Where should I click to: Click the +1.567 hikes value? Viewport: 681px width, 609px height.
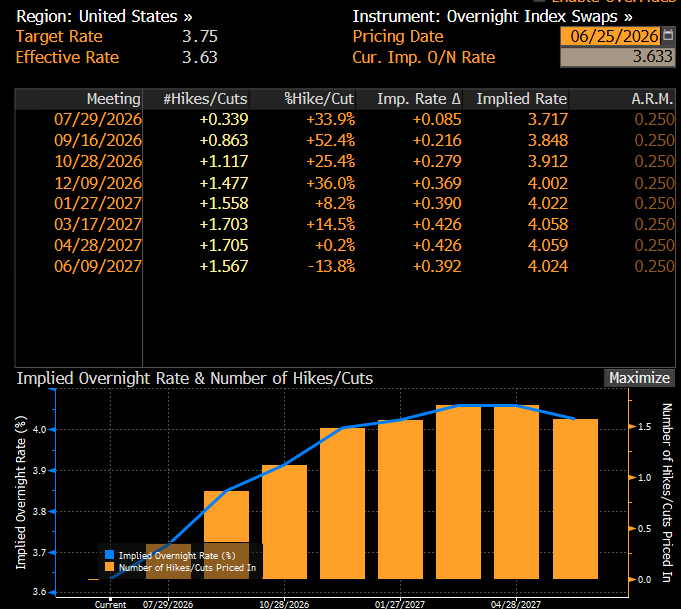point(224,266)
